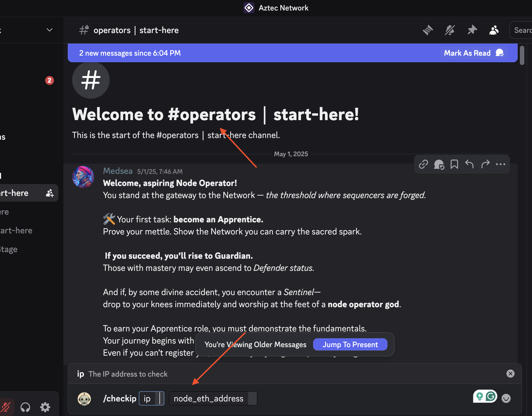Viewport: 532px width, 416px height.
Task: Click the channel hash icon in header
Action: pyautogui.click(x=84, y=30)
